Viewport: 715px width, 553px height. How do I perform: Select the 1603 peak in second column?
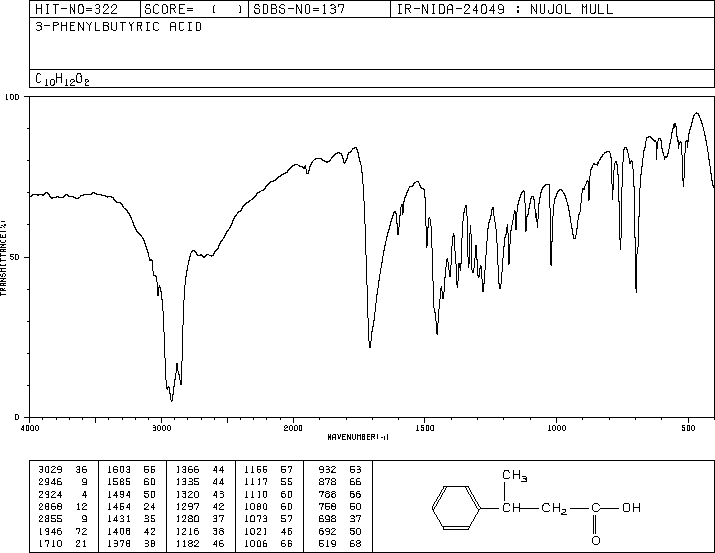pyautogui.click(x=119, y=470)
